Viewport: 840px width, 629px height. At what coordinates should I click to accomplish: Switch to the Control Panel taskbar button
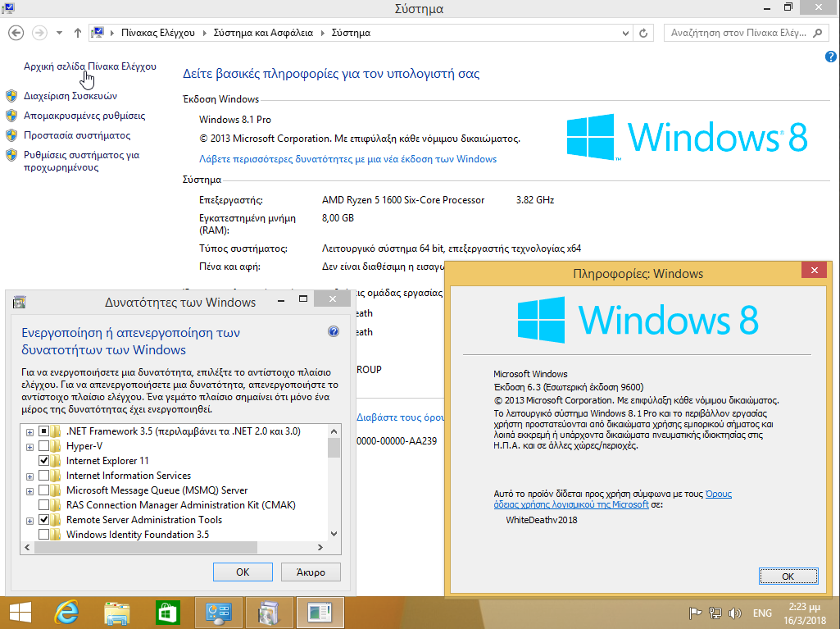[217, 613]
